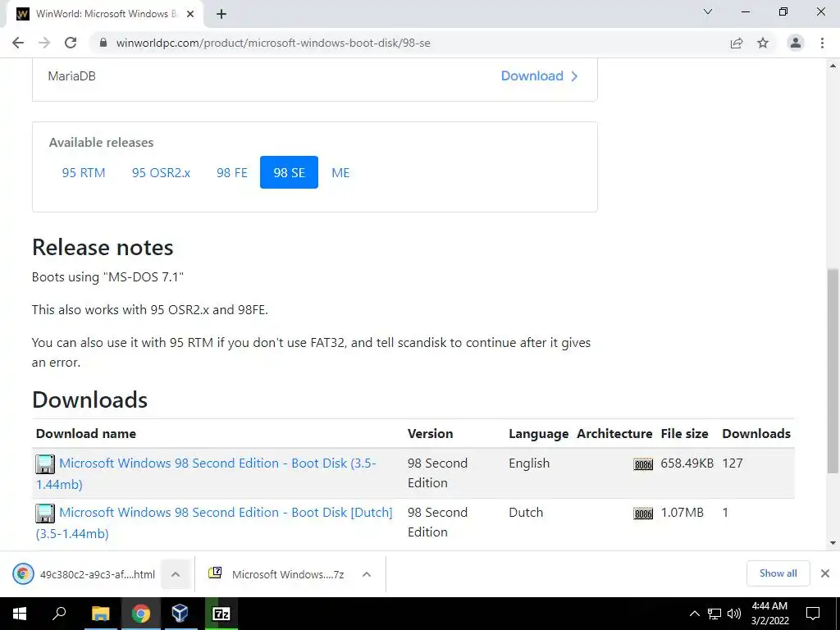The height and width of the screenshot is (630, 840).
Task: Select the 98 FE release
Action: tap(232, 172)
